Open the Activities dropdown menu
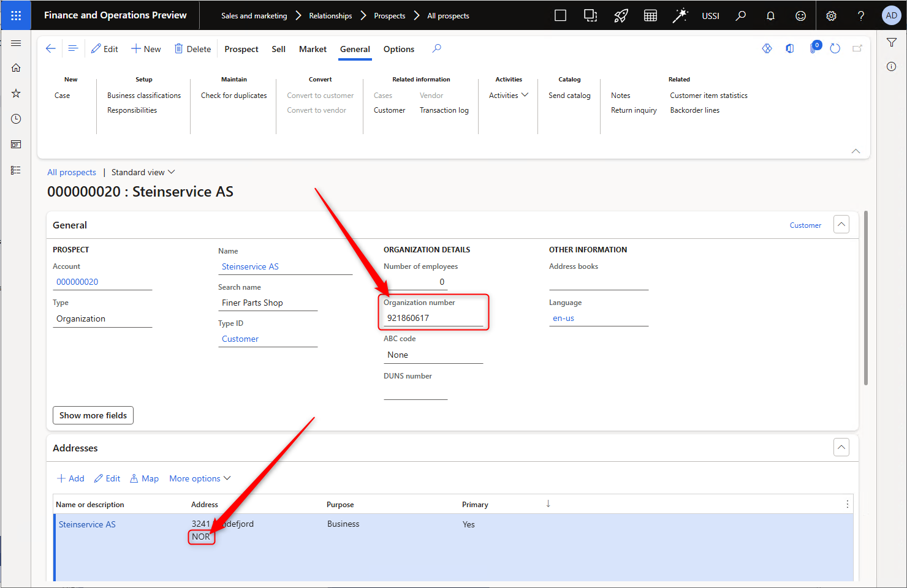 pos(508,96)
